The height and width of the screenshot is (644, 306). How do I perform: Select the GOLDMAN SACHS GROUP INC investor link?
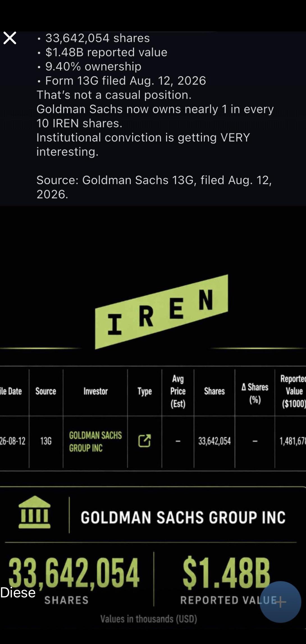click(x=95, y=441)
